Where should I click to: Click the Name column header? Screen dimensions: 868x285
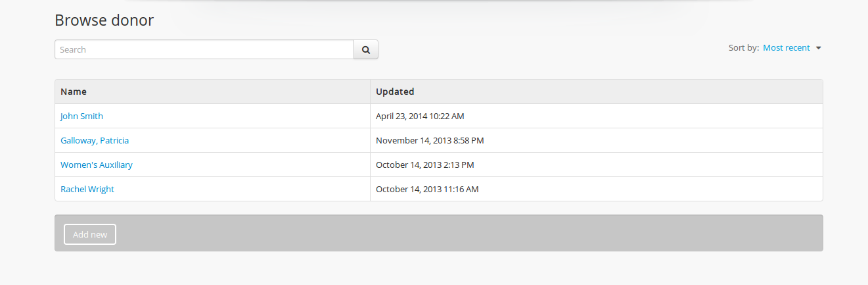click(x=74, y=91)
